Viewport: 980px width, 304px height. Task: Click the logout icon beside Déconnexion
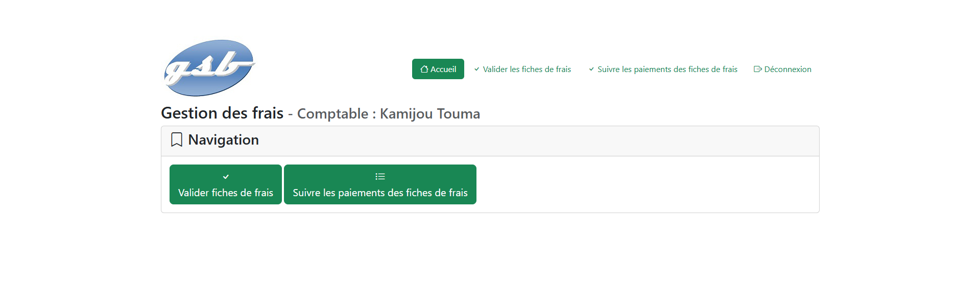coord(757,69)
